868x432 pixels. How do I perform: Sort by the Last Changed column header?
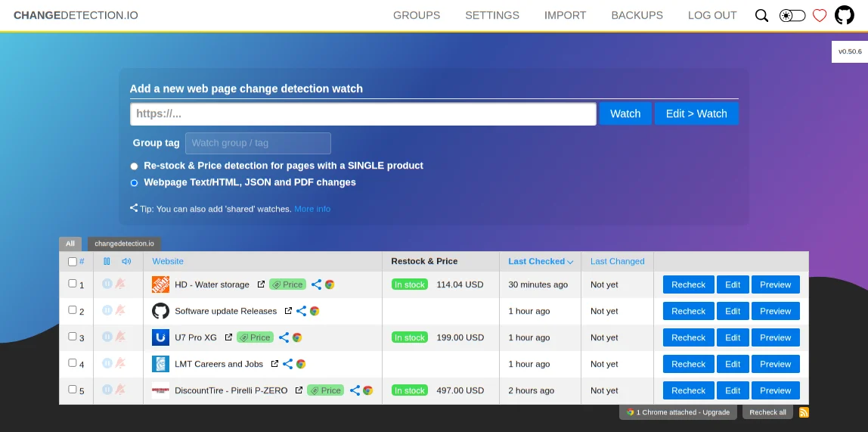(617, 262)
